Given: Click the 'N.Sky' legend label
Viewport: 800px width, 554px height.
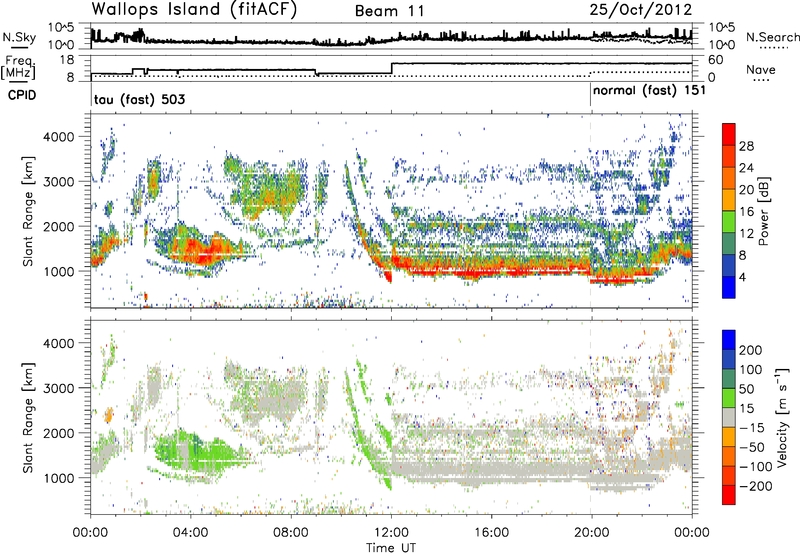Looking at the screenshot, I should [x=19, y=37].
